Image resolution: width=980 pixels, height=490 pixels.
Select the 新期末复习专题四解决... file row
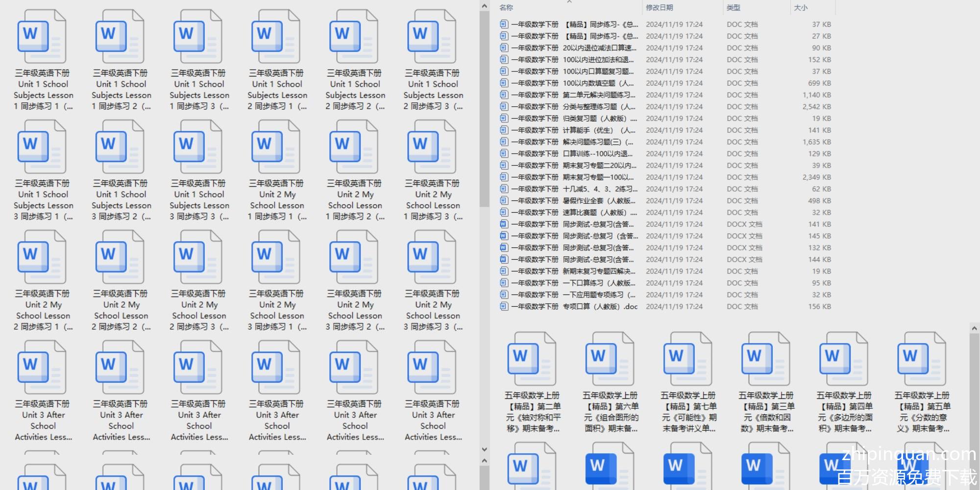pyautogui.click(x=665, y=271)
